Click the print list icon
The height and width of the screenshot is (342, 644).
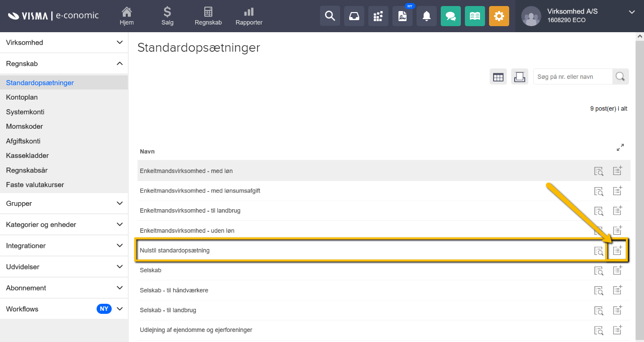[x=519, y=77]
